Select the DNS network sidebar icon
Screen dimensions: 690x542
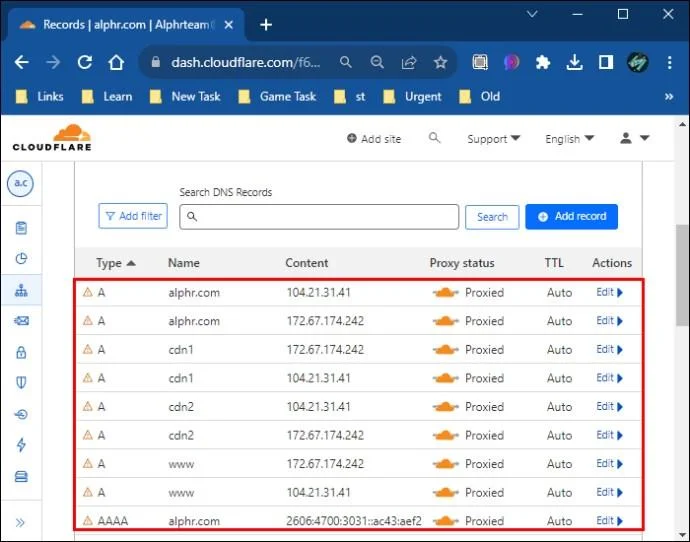click(21, 290)
